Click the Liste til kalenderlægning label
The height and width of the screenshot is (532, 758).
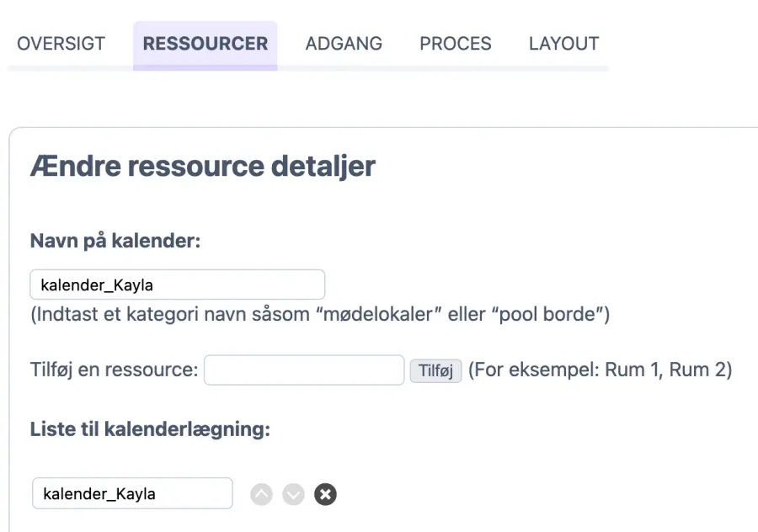(150, 429)
